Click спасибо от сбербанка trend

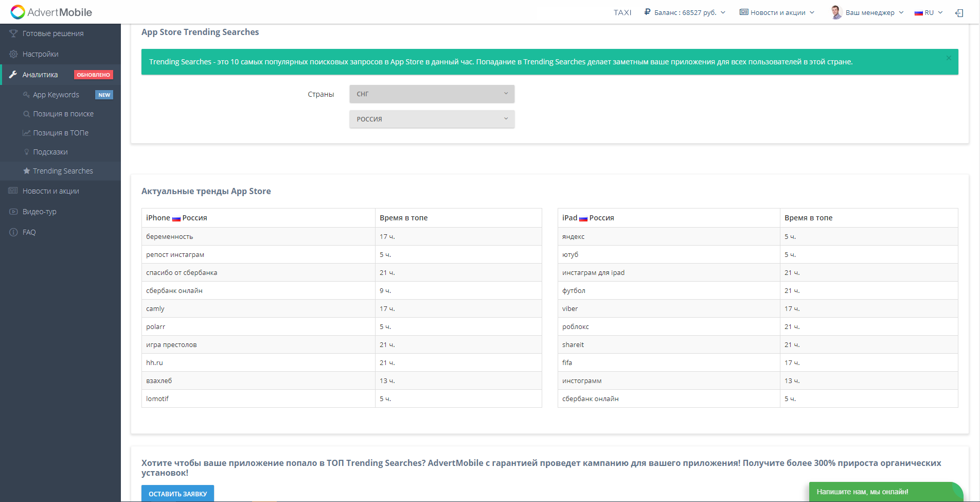(x=182, y=272)
